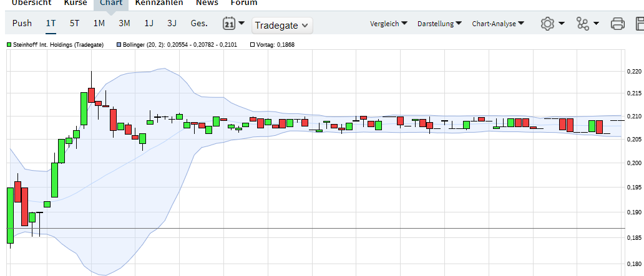Click the 0,215 price axis label
This screenshot has width=644, height=276.
(x=635, y=94)
